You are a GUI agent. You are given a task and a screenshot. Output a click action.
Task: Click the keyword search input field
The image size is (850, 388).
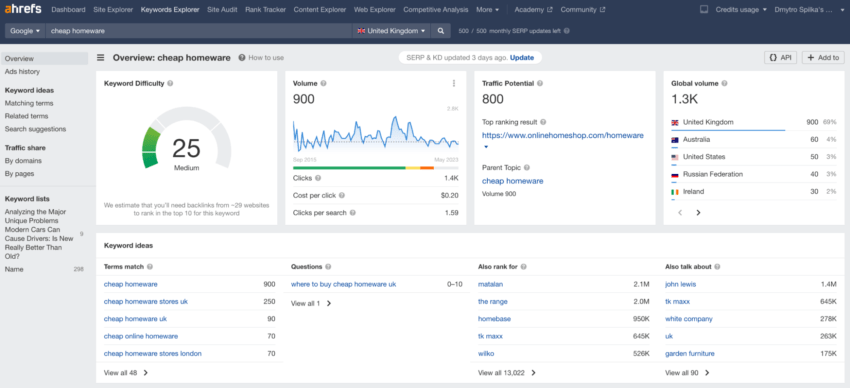(199, 31)
